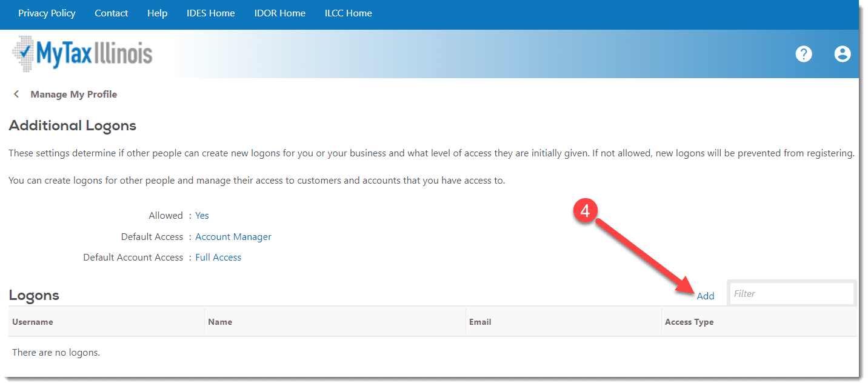
Task: Focus the Filter box for logons
Action: (x=791, y=294)
